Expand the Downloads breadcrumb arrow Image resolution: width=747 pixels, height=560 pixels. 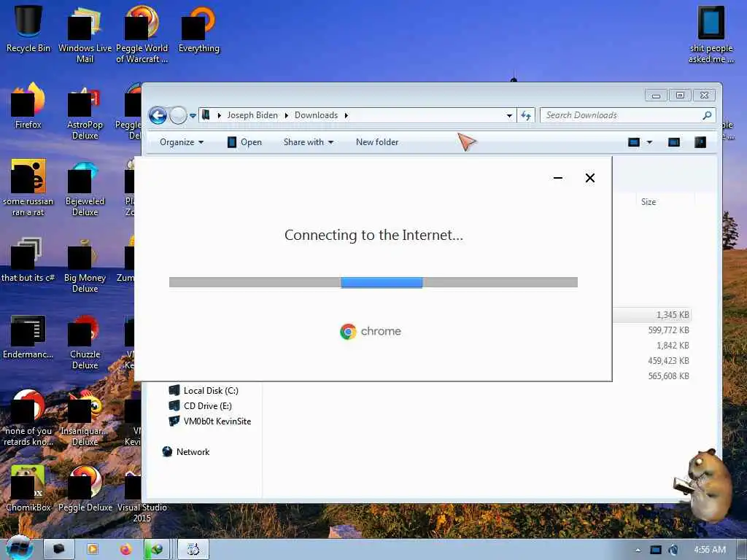pyautogui.click(x=347, y=115)
